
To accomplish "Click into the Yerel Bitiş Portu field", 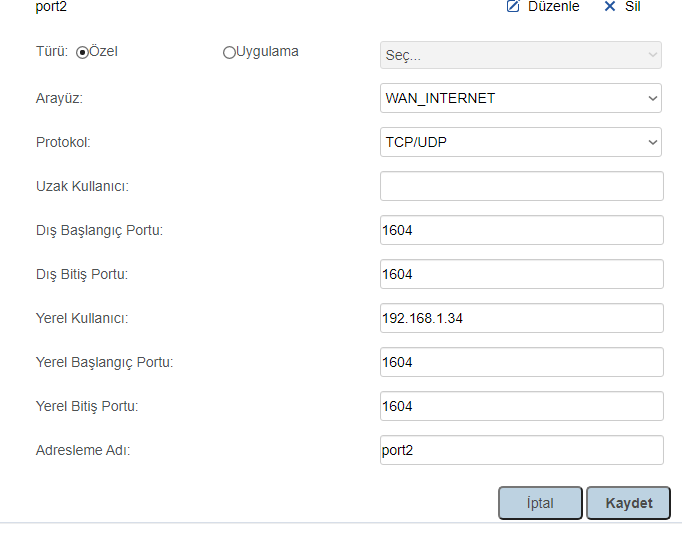I will 522,406.
